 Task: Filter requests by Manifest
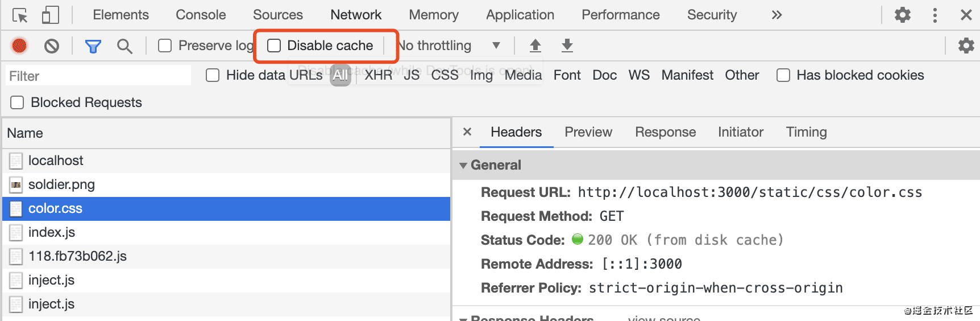click(x=687, y=75)
